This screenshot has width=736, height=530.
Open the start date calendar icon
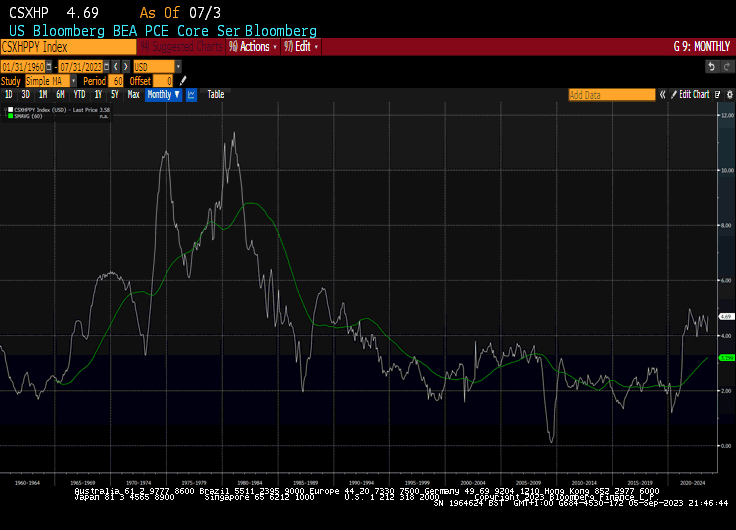(x=50, y=66)
